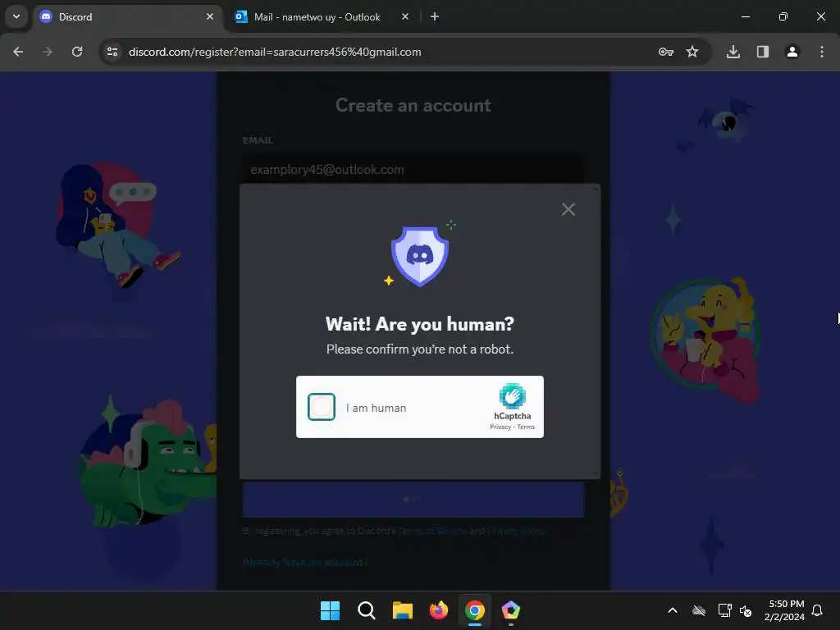Open the Chrome three-dot menu

(x=822, y=52)
